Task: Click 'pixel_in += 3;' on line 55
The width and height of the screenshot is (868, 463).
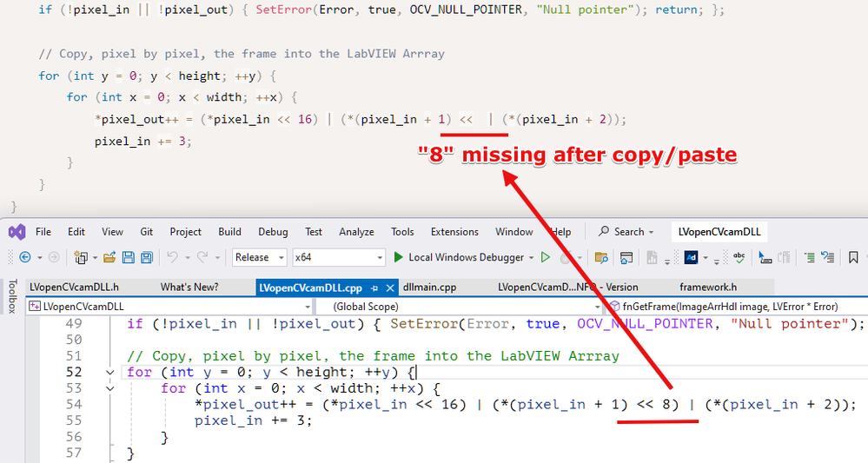Action: click(x=254, y=420)
